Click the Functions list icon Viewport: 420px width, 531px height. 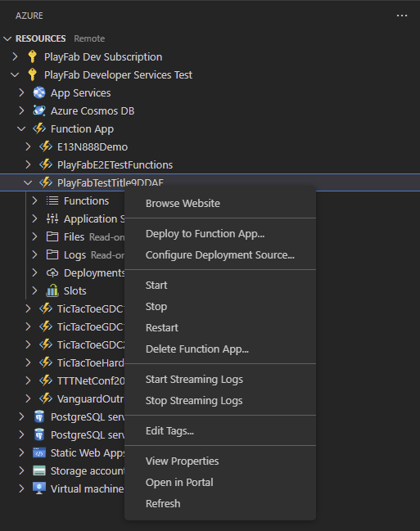click(x=52, y=200)
